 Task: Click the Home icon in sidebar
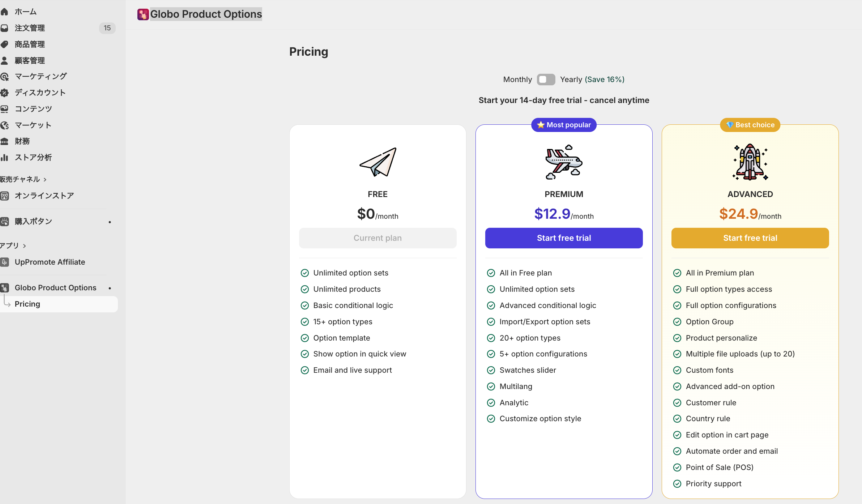pyautogui.click(x=4, y=12)
